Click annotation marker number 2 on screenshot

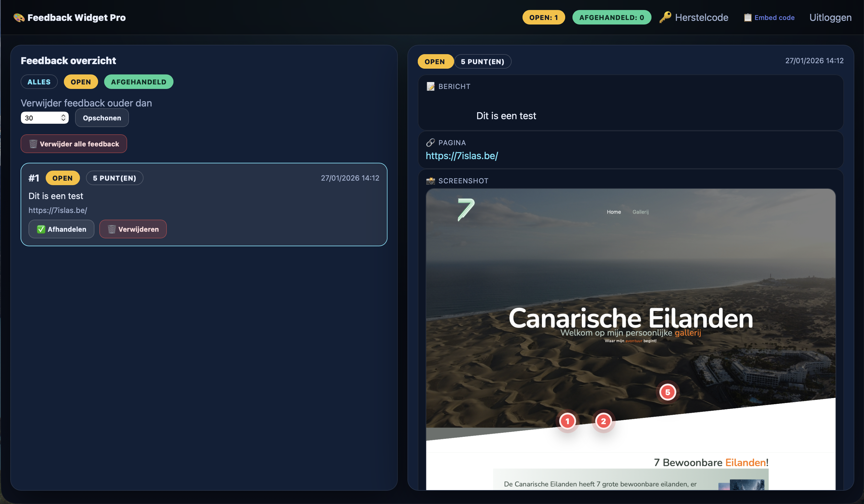603,421
